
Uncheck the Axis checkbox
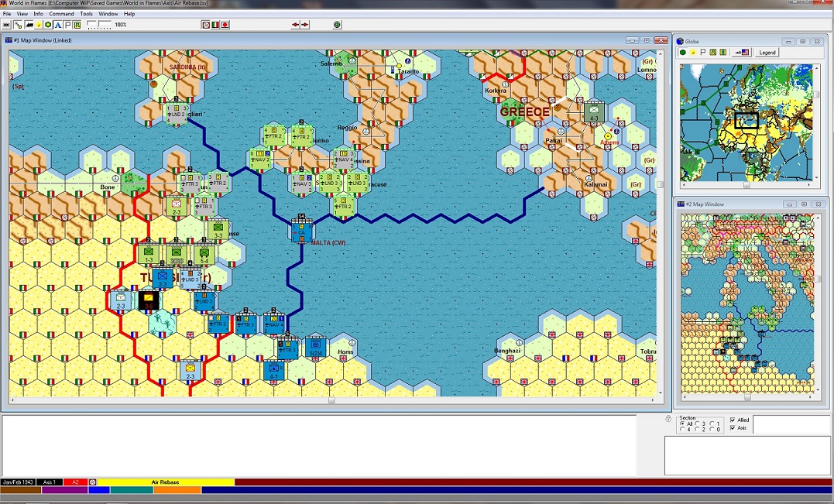tap(733, 427)
